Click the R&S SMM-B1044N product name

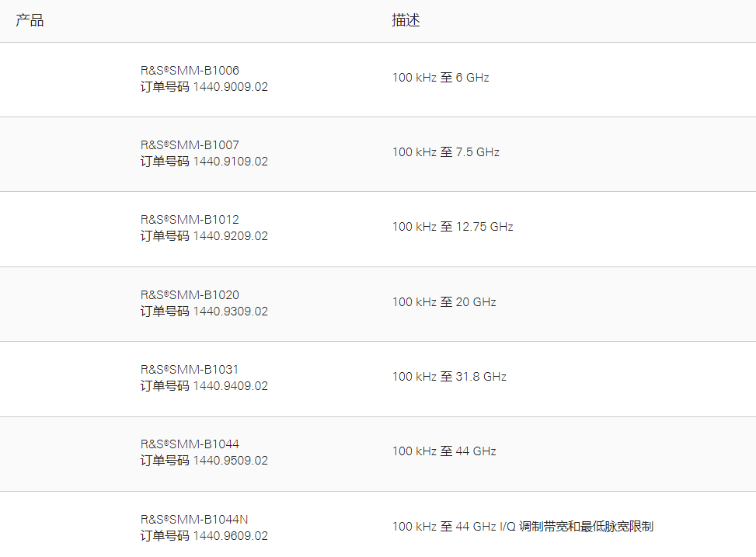[x=194, y=519]
